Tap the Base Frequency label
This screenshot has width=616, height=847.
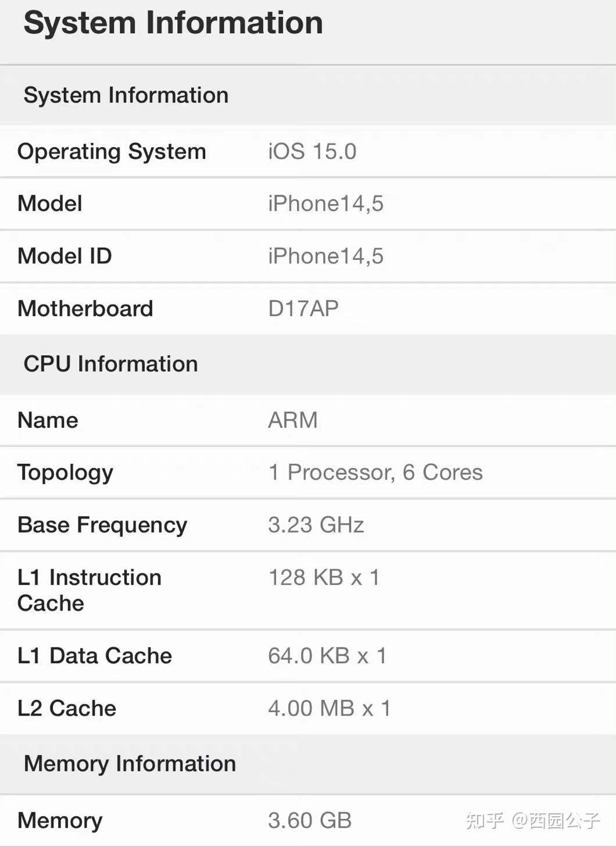click(x=103, y=526)
